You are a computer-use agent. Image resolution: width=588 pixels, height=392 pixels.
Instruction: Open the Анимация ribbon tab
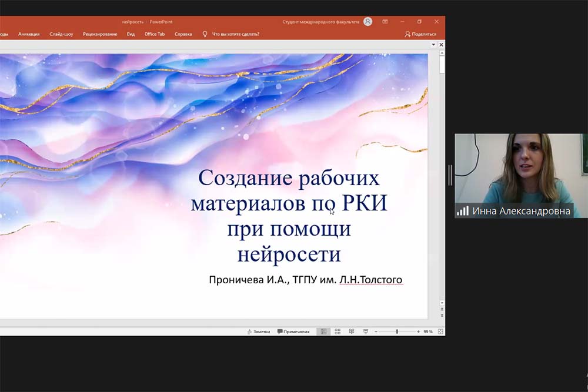click(x=29, y=34)
